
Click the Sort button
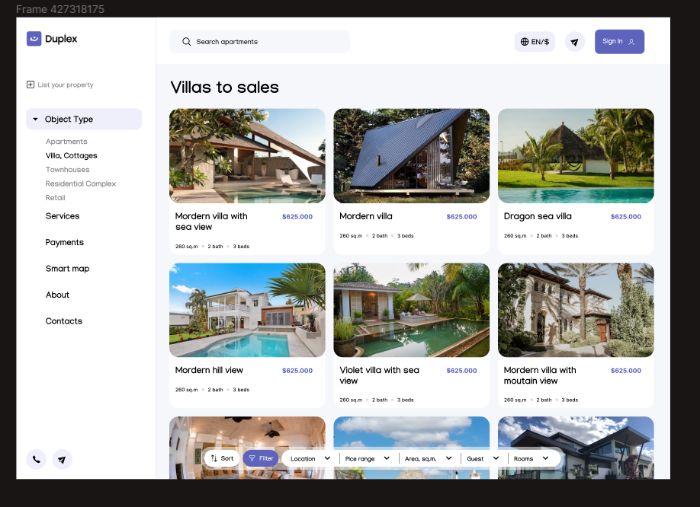click(x=222, y=458)
